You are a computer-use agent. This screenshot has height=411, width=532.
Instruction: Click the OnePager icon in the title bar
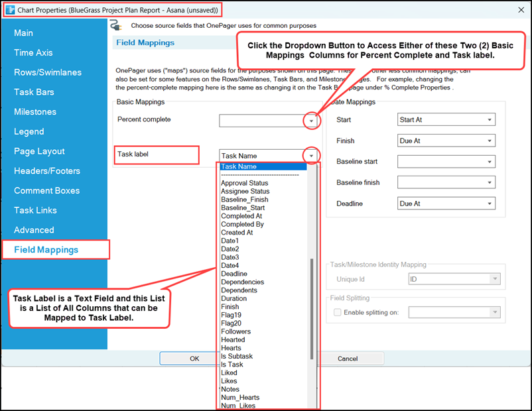tap(9, 10)
